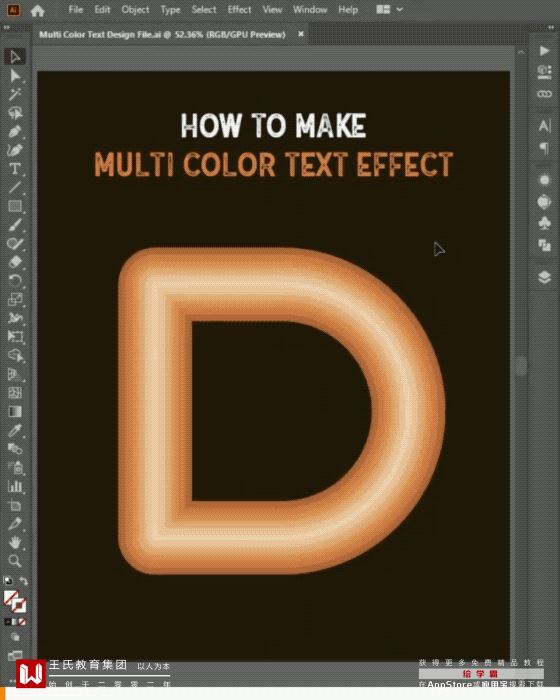Image resolution: width=560 pixels, height=700 pixels.
Task: Select the Mesh tool
Action: pyautogui.click(x=15, y=393)
